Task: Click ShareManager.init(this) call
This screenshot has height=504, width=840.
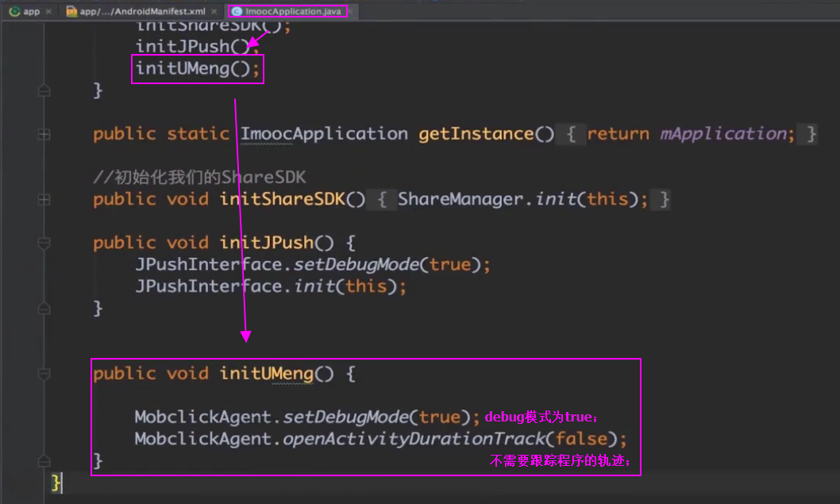Action: pos(518,199)
